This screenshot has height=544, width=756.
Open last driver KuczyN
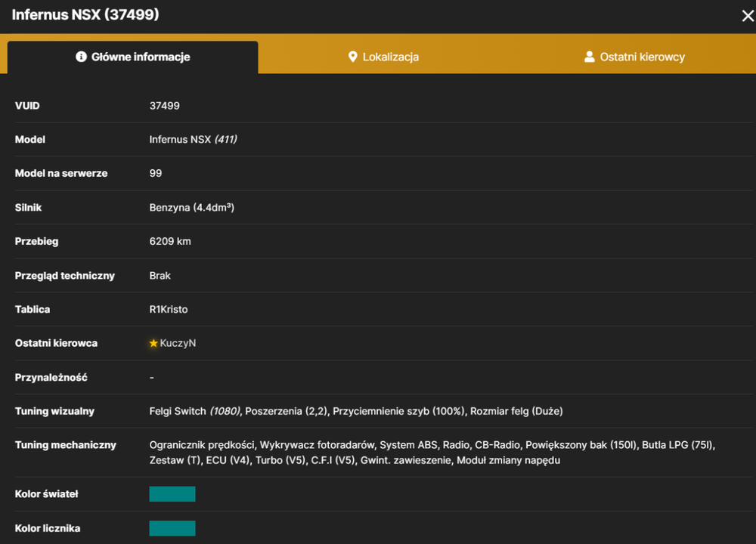pos(178,343)
